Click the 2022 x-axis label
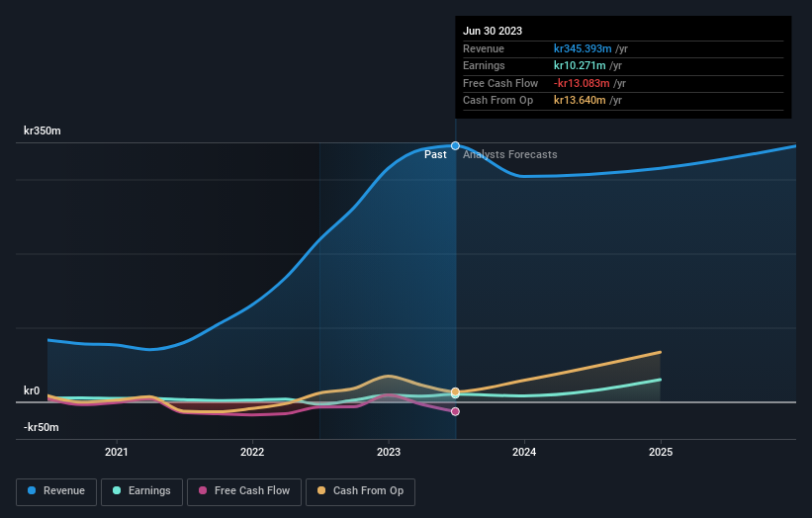This screenshot has height=518, width=812. click(252, 452)
